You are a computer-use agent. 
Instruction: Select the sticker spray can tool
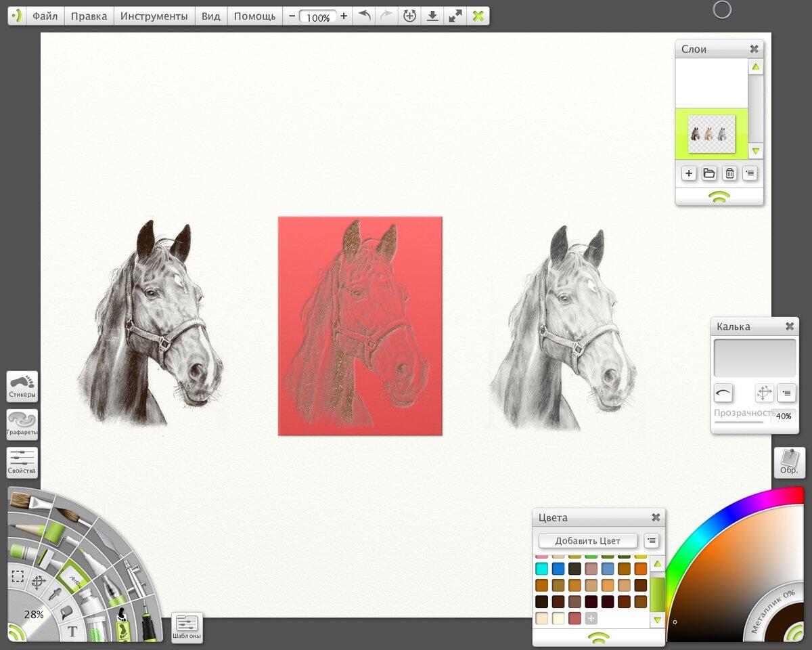(122, 625)
